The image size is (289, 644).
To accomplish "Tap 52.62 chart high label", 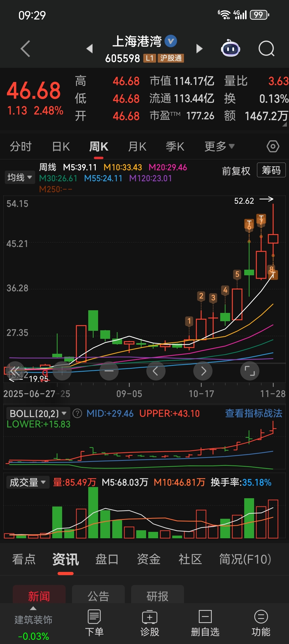I will (x=244, y=201).
